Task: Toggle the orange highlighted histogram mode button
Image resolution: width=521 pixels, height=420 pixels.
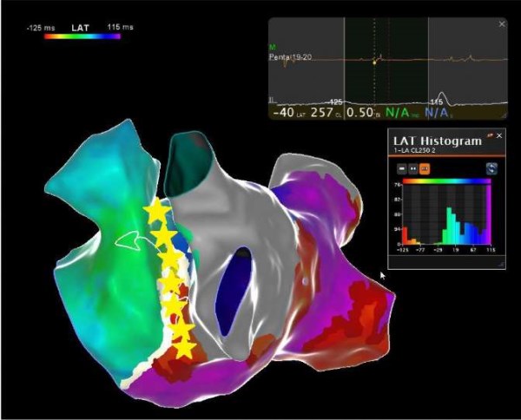Action: (425, 169)
